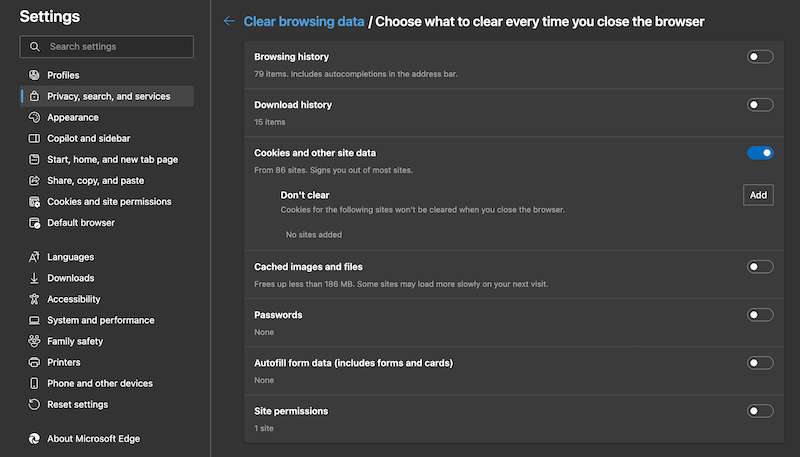Open Privacy, search, and services section
Image resolution: width=800 pixels, height=457 pixels.
[108, 96]
